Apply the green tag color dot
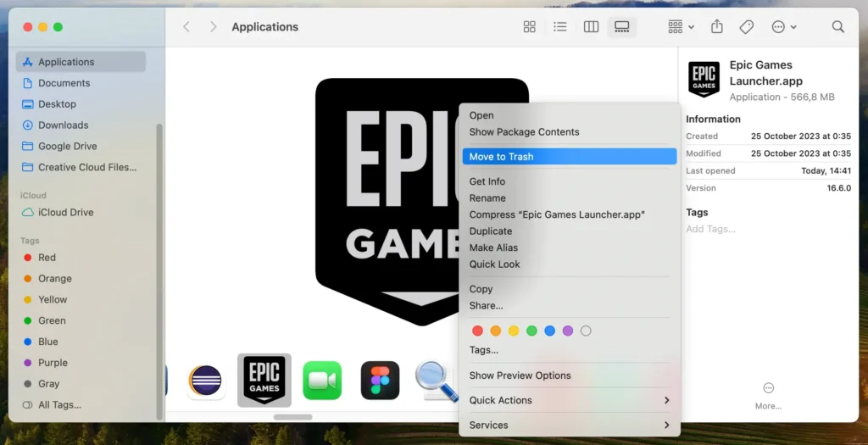The height and width of the screenshot is (445, 868). point(531,331)
